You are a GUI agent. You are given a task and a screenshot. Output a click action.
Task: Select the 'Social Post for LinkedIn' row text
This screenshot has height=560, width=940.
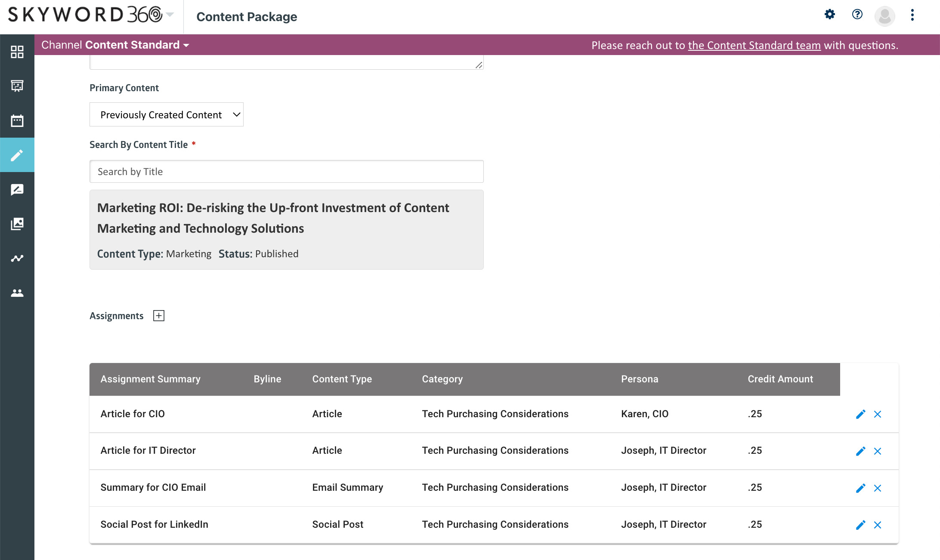154,524
